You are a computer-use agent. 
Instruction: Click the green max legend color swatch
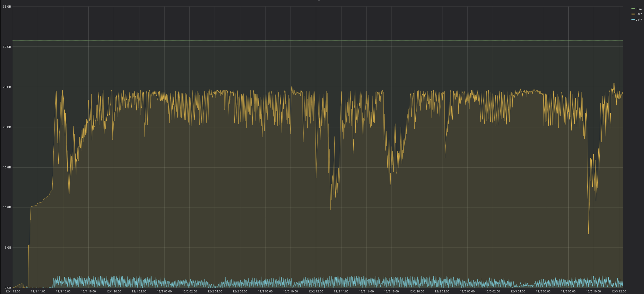click(633, 9)
